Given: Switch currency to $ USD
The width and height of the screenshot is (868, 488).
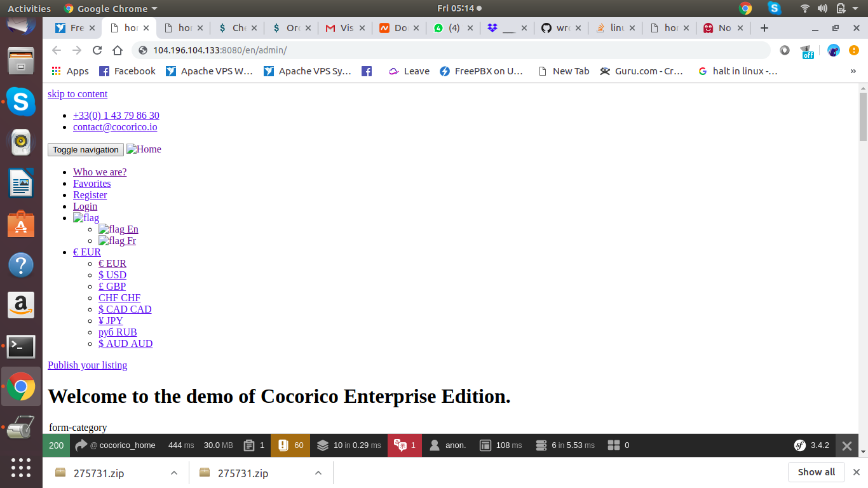Looking at the screenshot, I should click(112, 274).
